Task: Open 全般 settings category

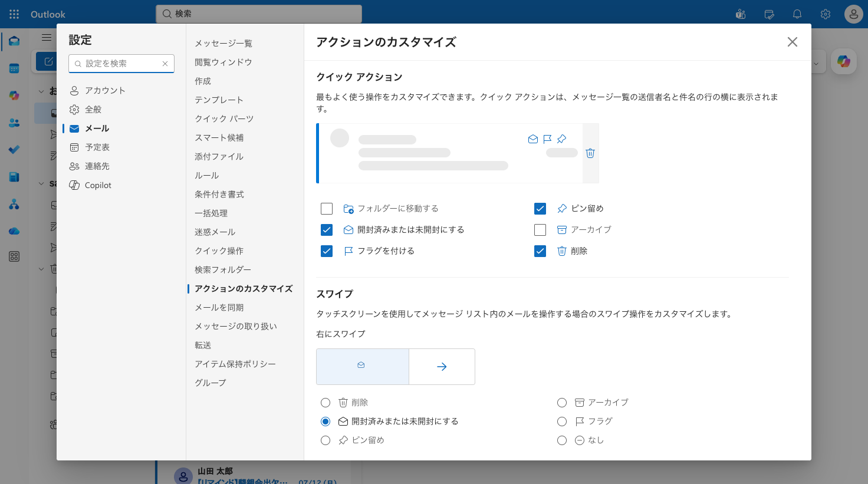Action: point(121,110)
